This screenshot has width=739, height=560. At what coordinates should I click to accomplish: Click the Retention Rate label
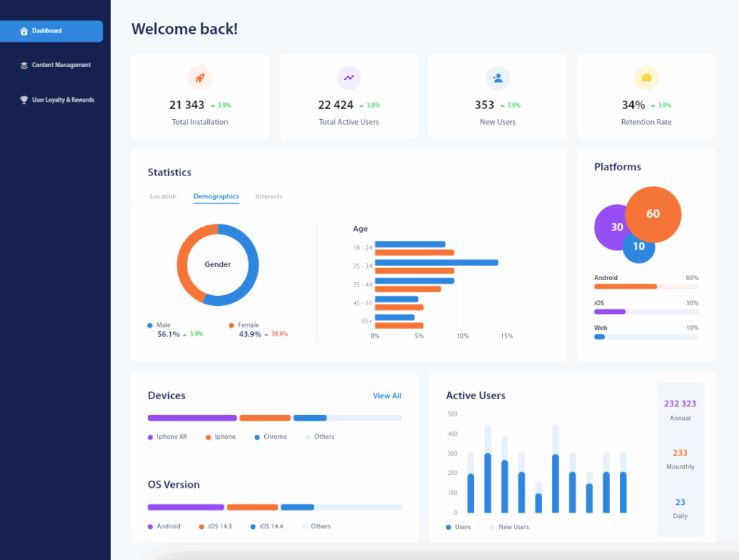click(x=646, y=122)
